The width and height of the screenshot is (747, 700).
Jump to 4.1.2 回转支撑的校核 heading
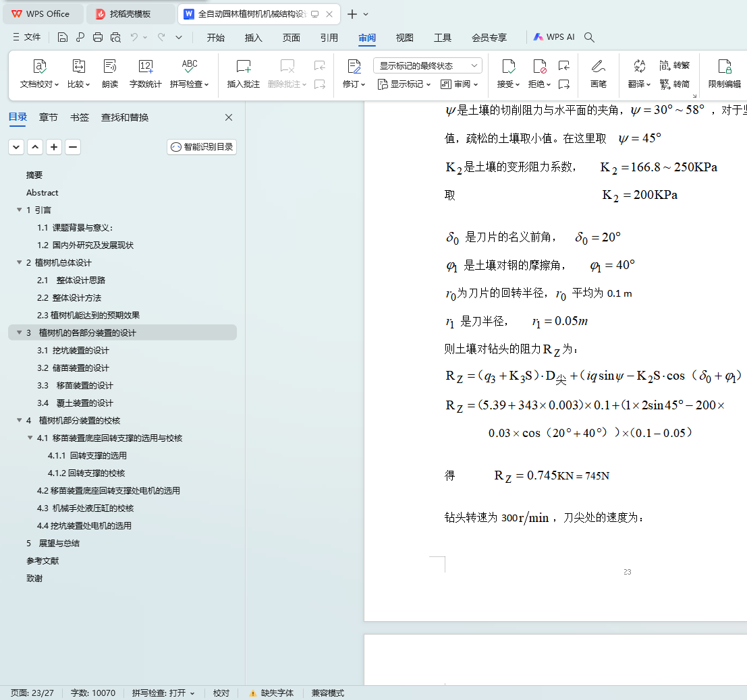86,473
